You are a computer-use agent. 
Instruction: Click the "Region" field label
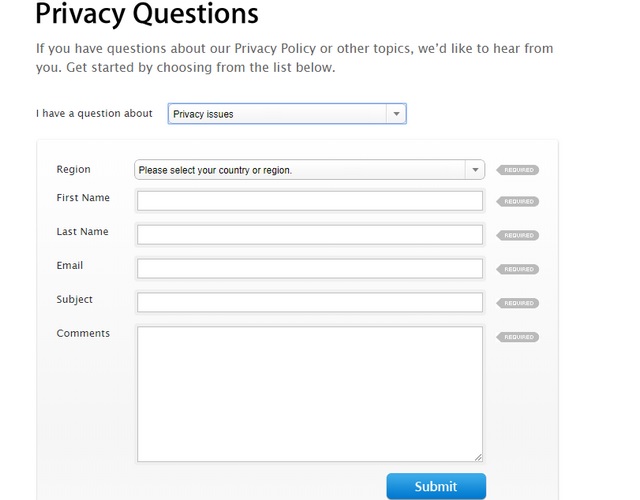pos(73,170)
